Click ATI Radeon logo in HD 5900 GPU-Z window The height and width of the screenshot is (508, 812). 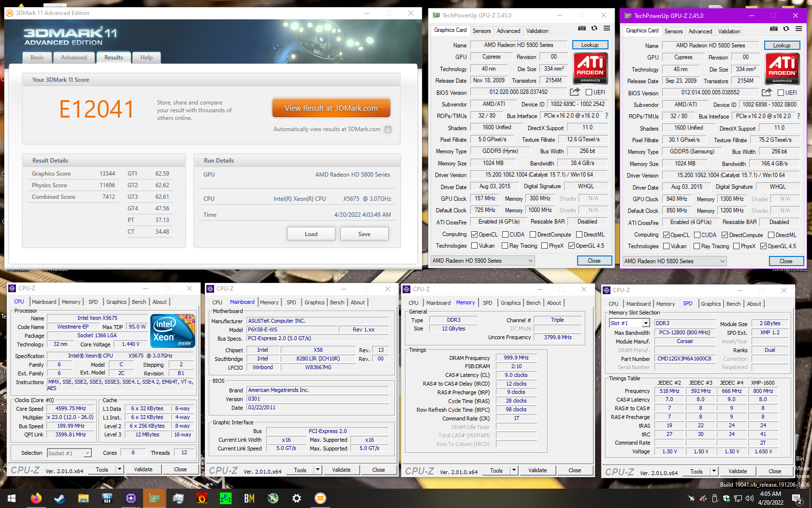click(x=590, y=68)
